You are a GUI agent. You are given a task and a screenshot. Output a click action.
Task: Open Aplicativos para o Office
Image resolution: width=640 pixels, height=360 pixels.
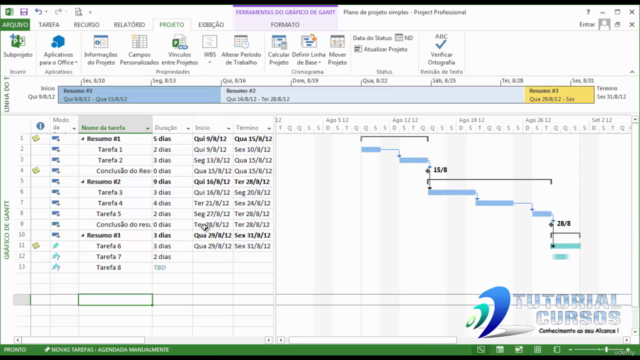(58, 50)
